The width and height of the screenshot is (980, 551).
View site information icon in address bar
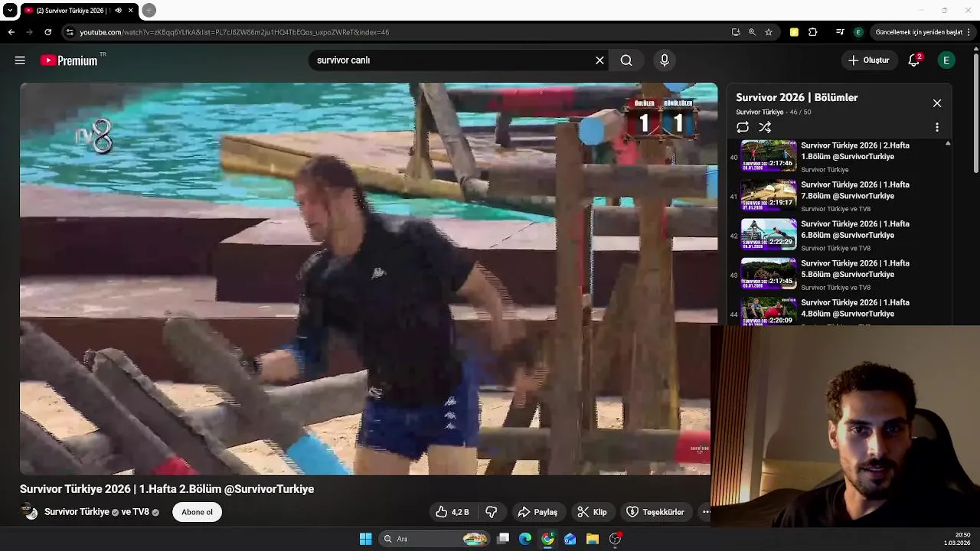[70, 32]
